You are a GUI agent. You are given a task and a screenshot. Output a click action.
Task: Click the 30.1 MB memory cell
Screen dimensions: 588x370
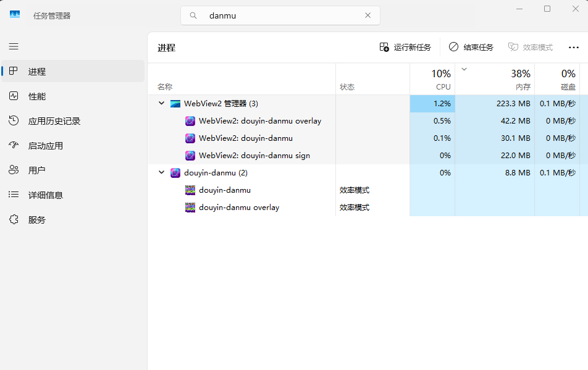click(x=495, y=138)
